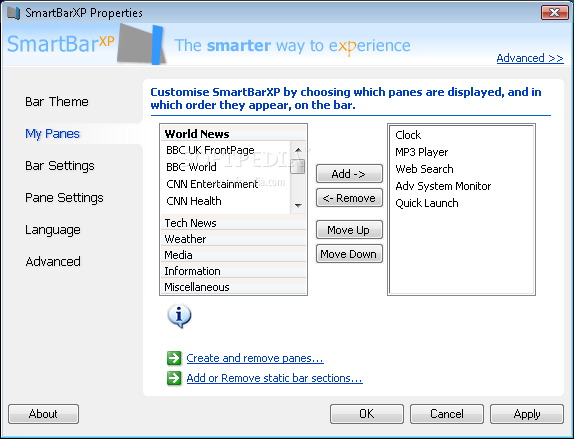Click the <- Remove button

point(349,198)
